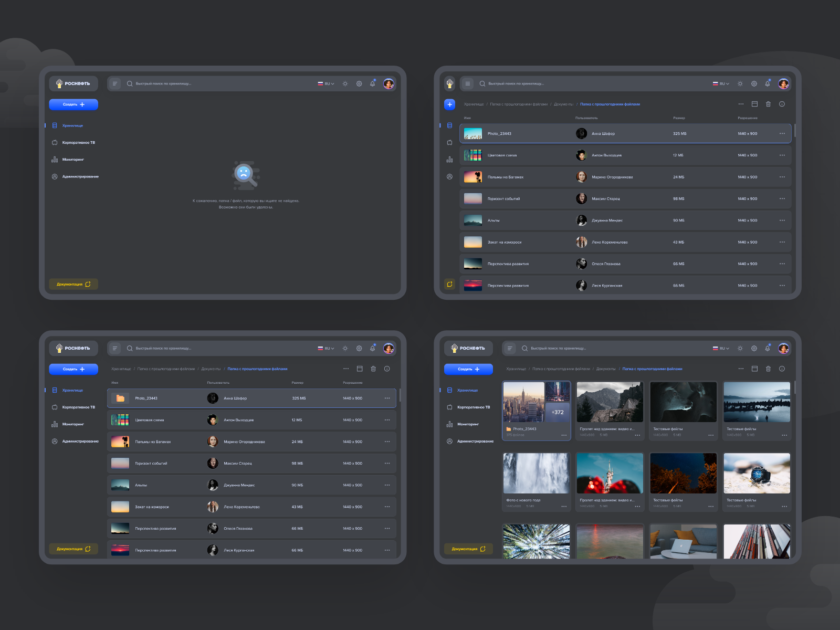
Task: Toggle the sun theme switch in the gallery view
Action: [x=740, y=348]
